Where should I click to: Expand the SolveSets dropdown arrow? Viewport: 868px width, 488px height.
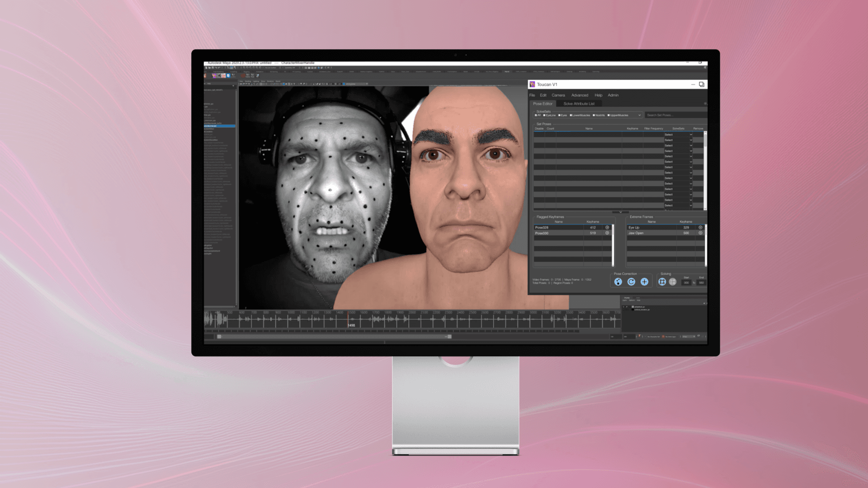pos(639,115)
